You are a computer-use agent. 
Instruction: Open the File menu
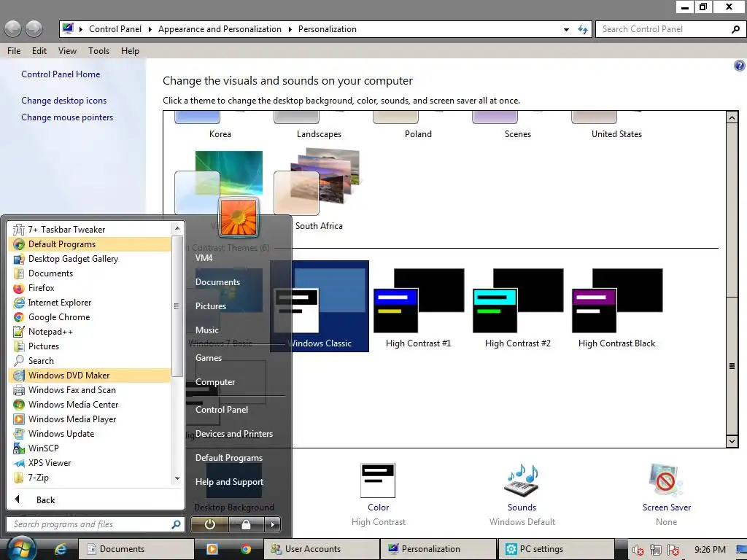[14, 51]
